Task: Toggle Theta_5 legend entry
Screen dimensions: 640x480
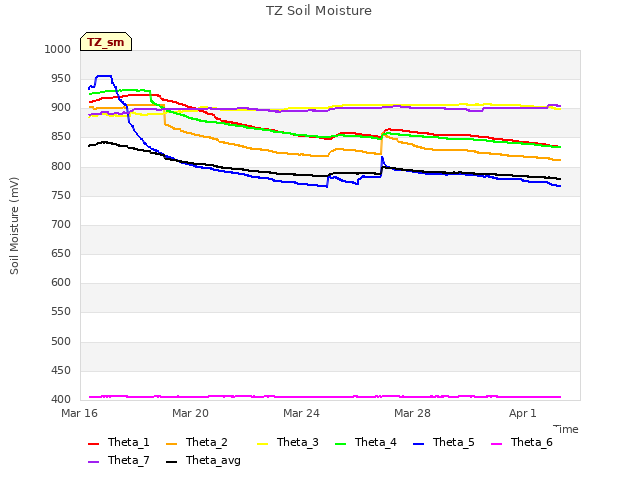Action: tap(444, 442)
